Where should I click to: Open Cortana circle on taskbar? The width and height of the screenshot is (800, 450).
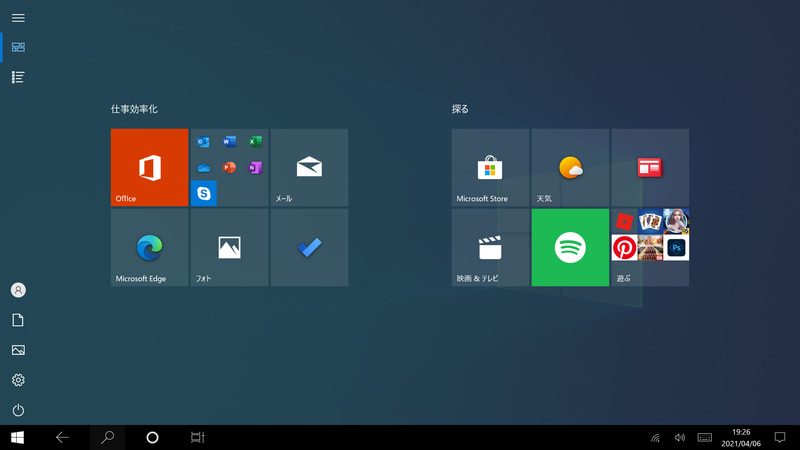pyautogui.click(x=152, y=438)
